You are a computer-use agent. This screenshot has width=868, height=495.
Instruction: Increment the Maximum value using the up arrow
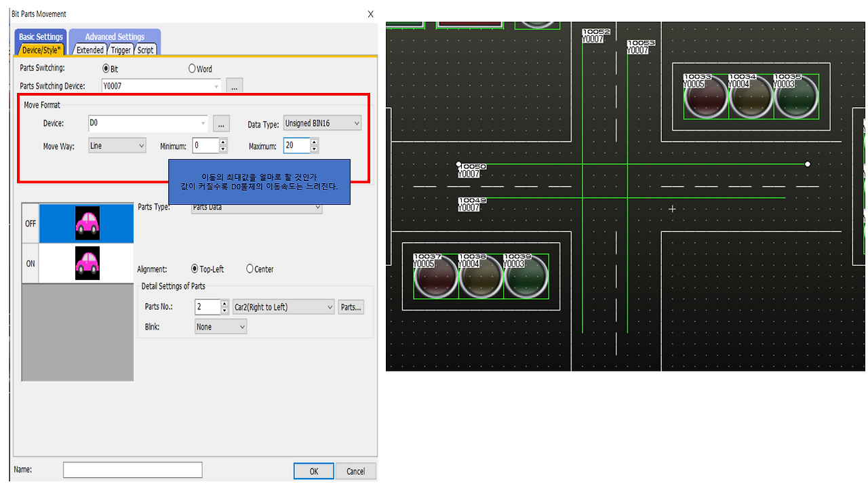click(x=314, y=142)
